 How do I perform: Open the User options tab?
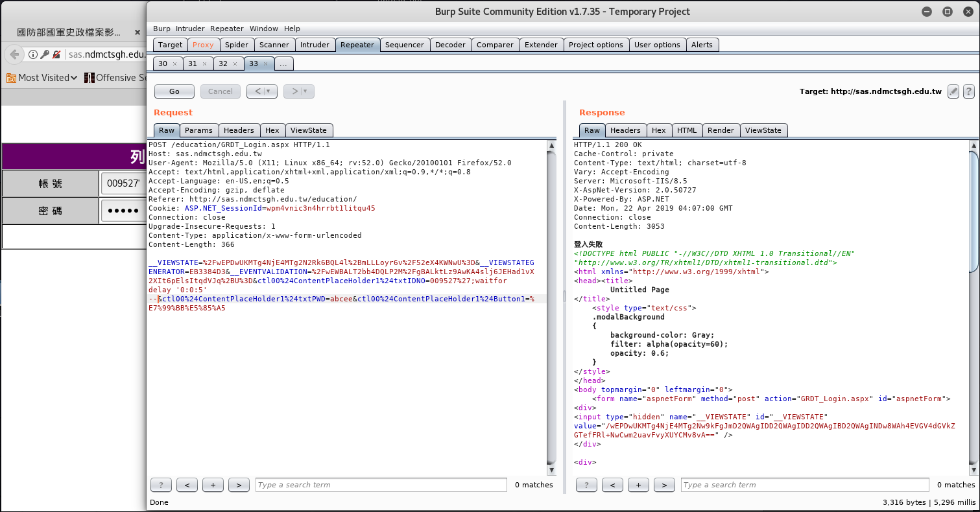pyautogui.click(x=657, y=45)
